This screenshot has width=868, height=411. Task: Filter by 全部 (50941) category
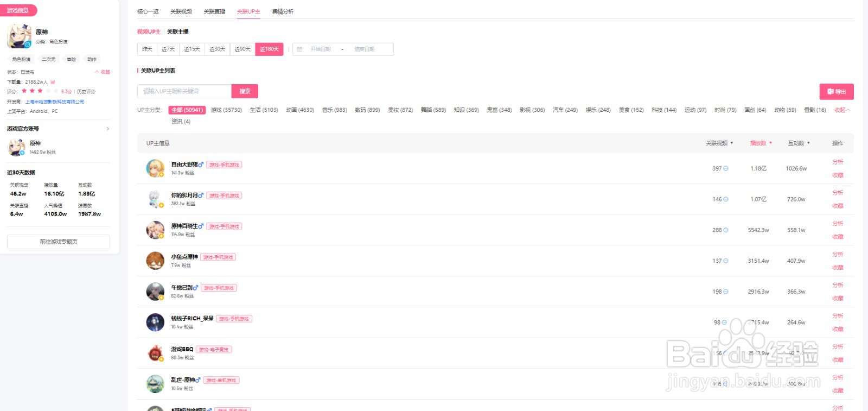pyautogui.click(x=187, y=110)
